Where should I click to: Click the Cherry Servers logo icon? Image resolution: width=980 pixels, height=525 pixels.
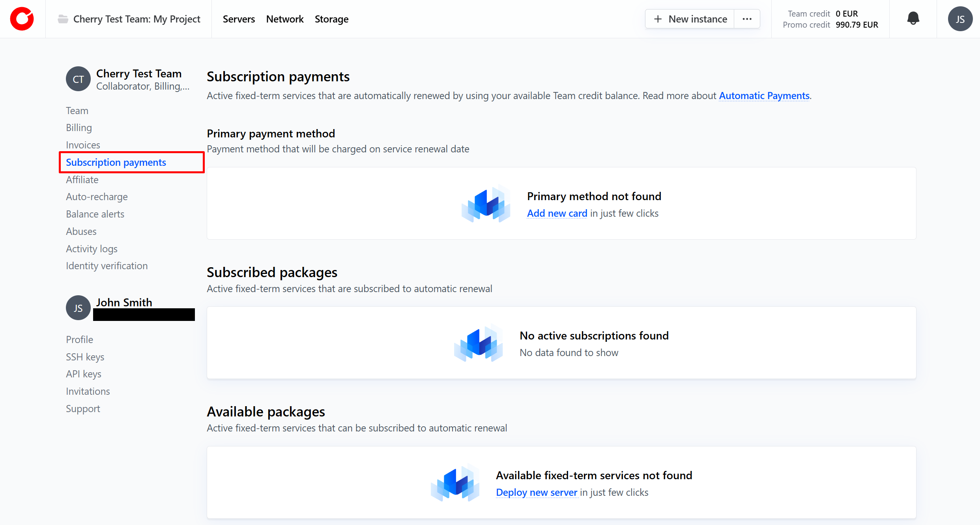(x=22, y=19)
